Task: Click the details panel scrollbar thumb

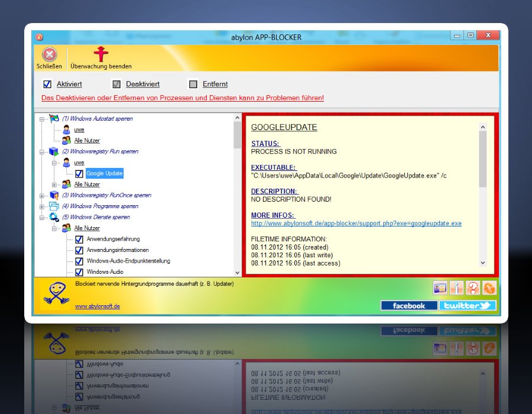Action: [483, 159]
